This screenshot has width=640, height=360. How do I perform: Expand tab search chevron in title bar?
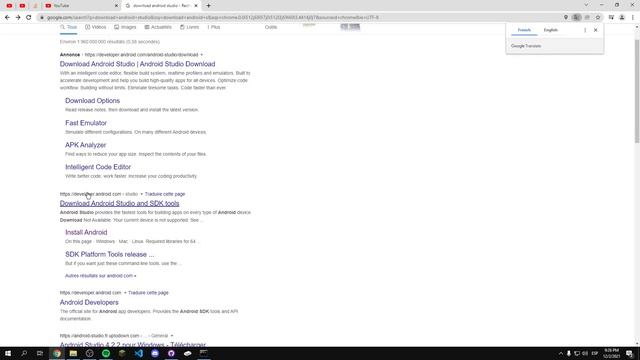point(586,5)
